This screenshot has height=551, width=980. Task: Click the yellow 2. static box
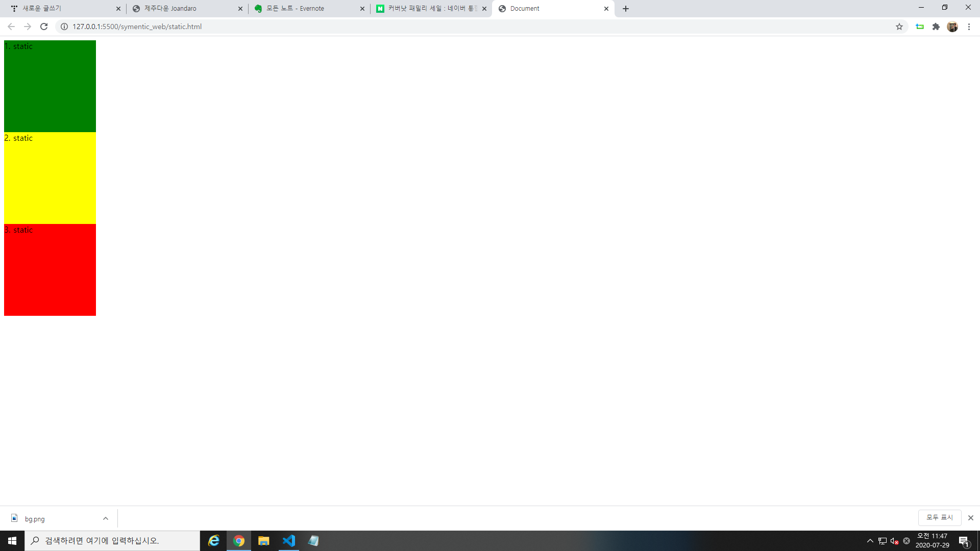(50, 178)
